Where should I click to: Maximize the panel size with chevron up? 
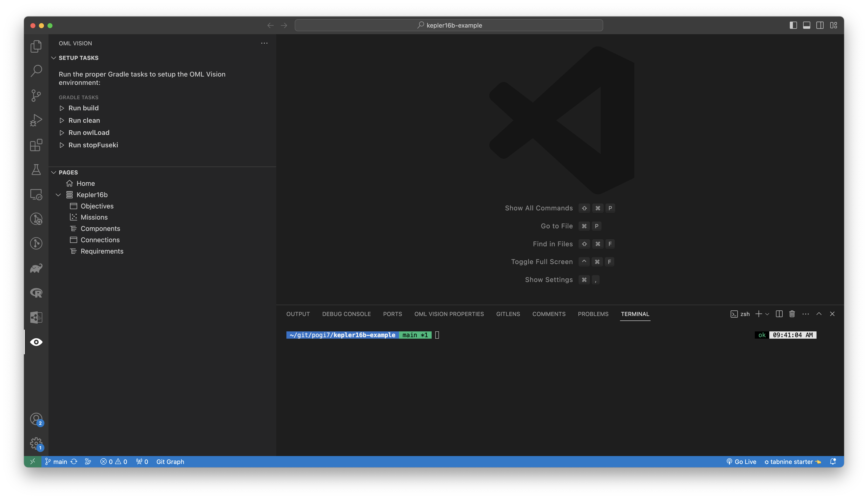pyautogui.click(x=819, y=314)
